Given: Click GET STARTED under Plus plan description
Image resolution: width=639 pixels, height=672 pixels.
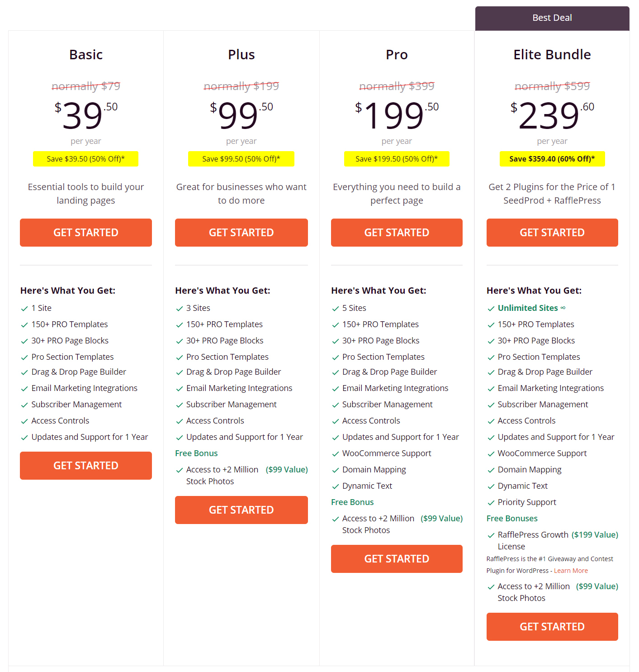Looking at the screenshot, I should 241,233.
